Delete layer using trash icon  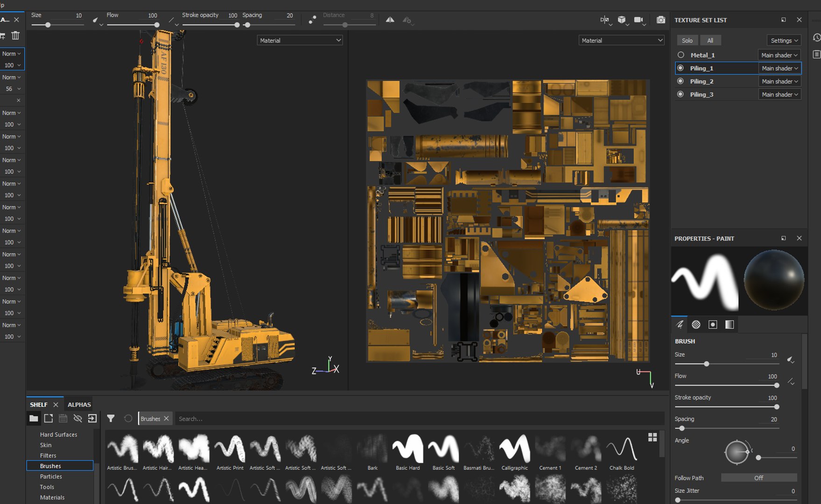[15, 35]
